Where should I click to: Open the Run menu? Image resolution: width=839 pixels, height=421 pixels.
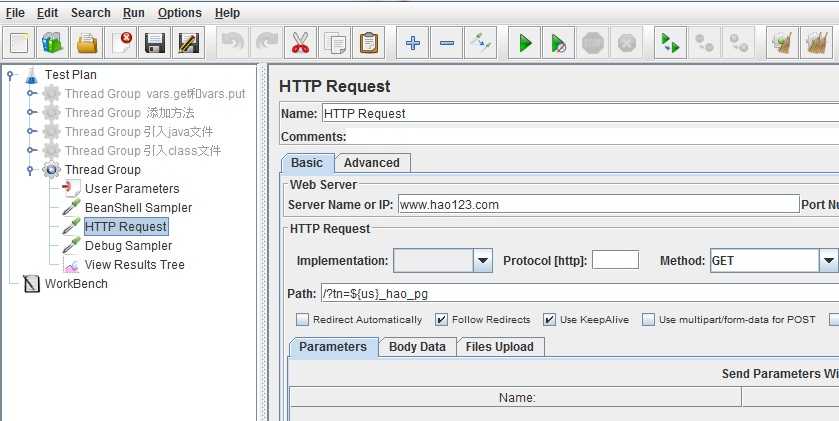click(x=134, y=13)
